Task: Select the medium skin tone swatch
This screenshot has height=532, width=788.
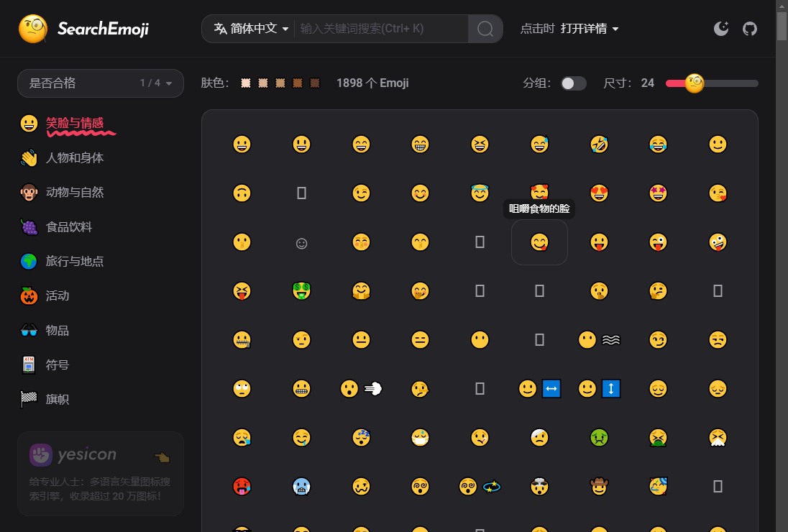Action: (x=280, y=83)
